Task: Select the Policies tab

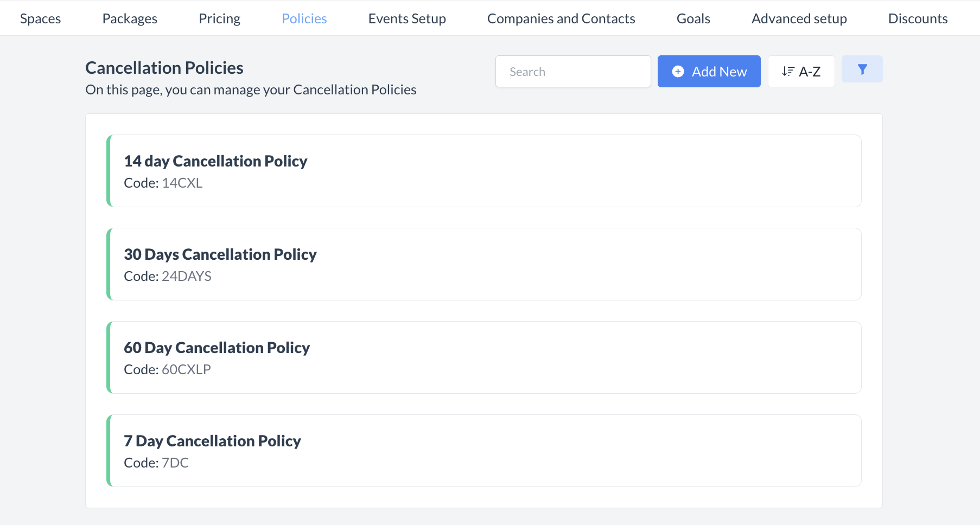Action: pos(304,18)
